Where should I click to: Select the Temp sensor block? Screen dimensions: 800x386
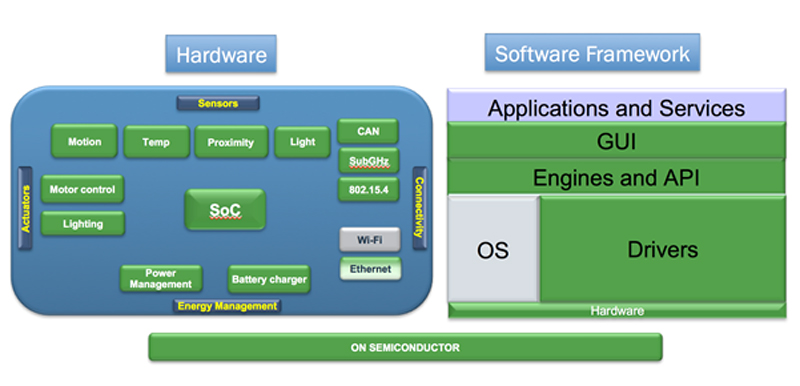coord(156,142)
